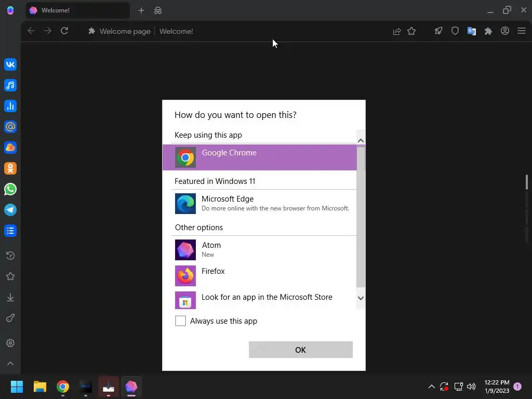
Task: Open an incognito window from the tab bar icon
Action: click(x=158, y=10)
